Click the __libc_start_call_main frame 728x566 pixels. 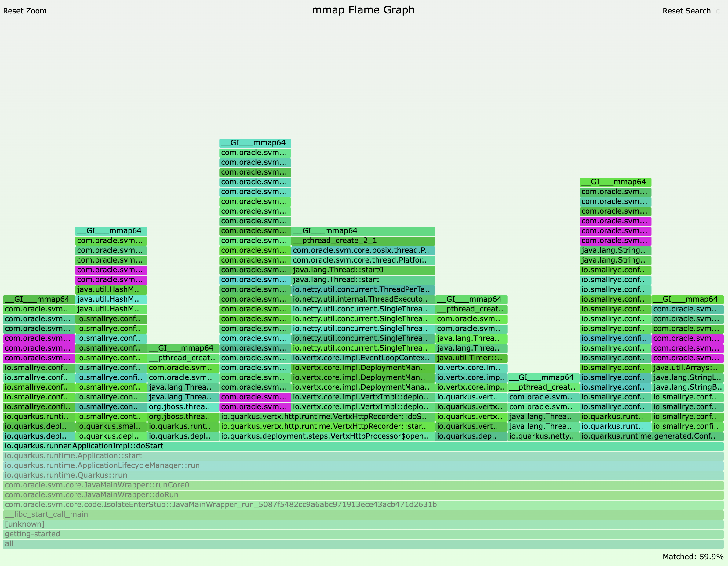pyautogui.click(x=363, y=515)
